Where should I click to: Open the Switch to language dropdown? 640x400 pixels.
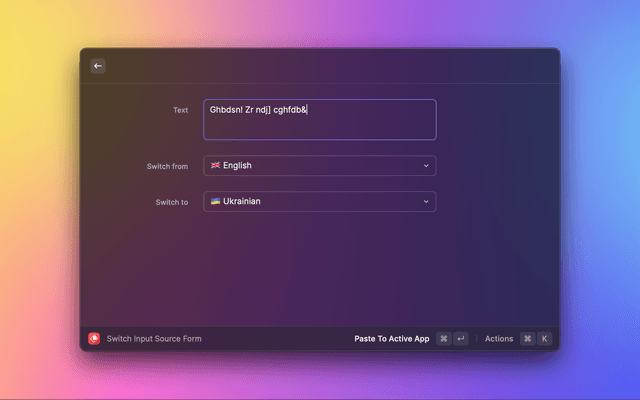click(x=319, y=202)
